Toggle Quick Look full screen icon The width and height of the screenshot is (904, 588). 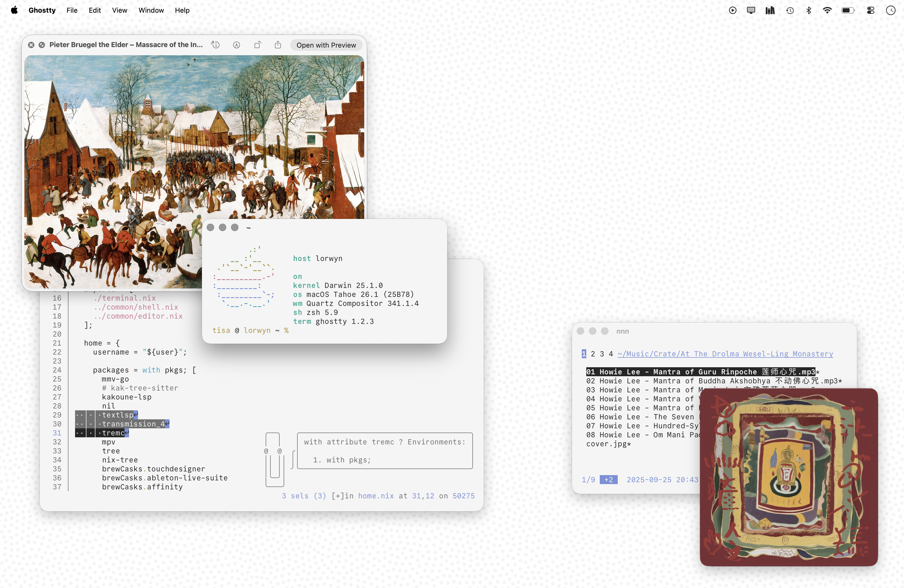point(42,45)
